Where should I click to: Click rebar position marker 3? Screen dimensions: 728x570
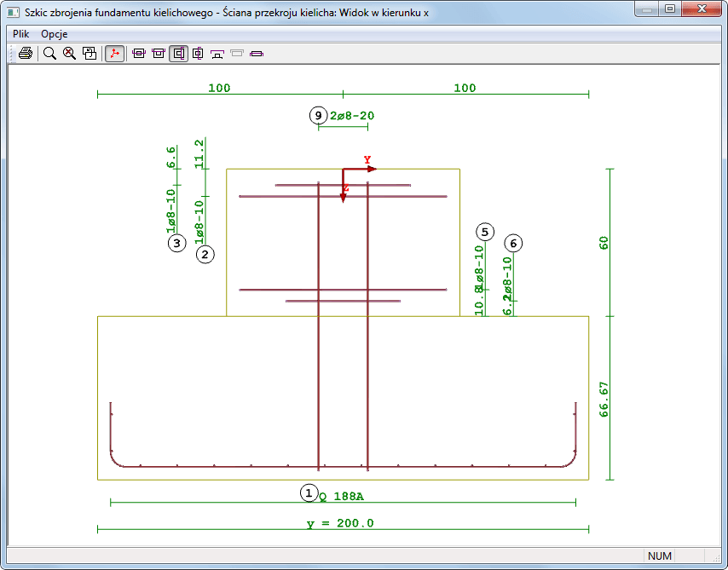pos(177,243)
